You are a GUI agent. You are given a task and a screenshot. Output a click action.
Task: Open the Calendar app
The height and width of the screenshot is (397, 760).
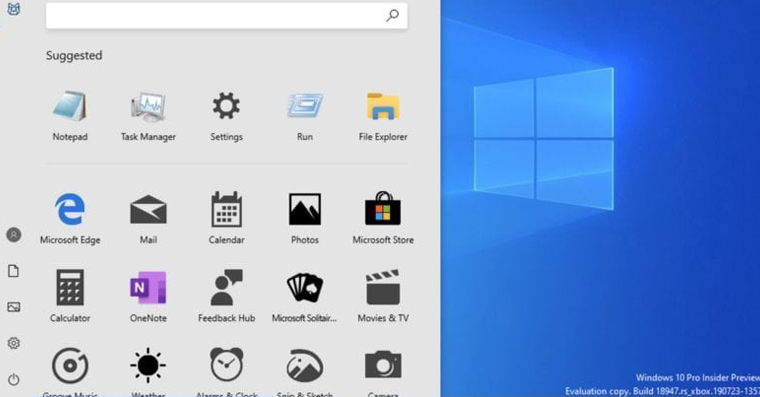coord(226,218)
